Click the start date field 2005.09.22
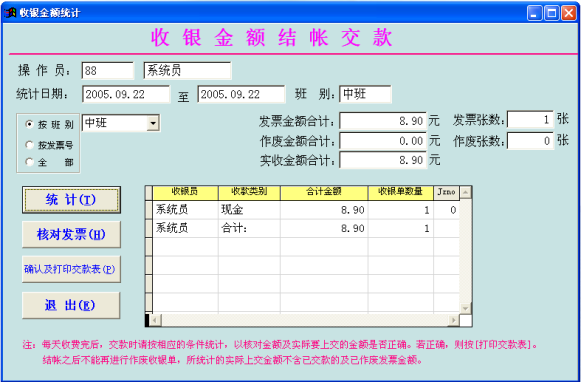 [126, 94]
